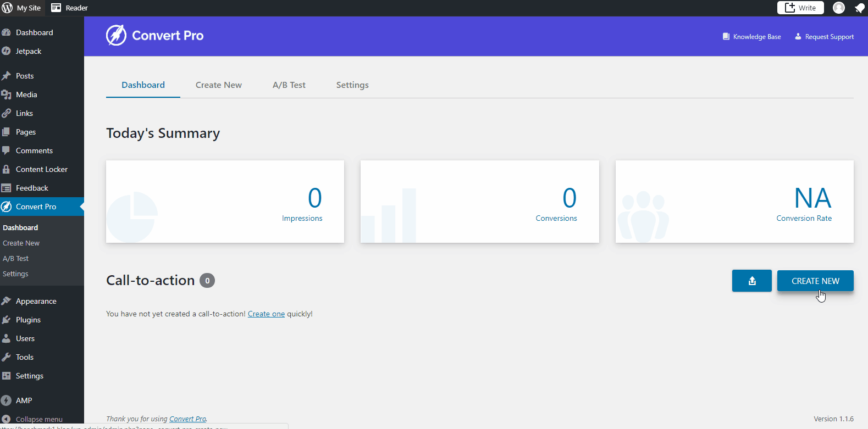Viewport: 868px width, 429px height.
Task: Click the Links chain icon
Action: click(x=6, y=113)
